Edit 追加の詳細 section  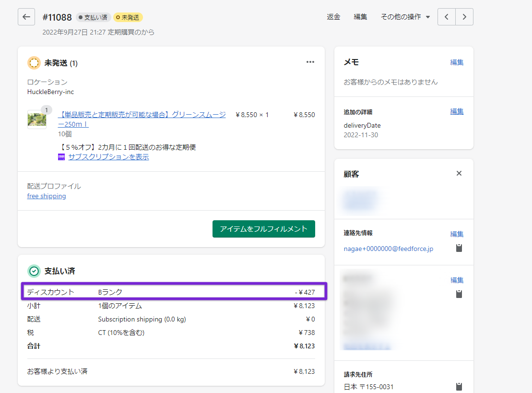coord(457,111)
